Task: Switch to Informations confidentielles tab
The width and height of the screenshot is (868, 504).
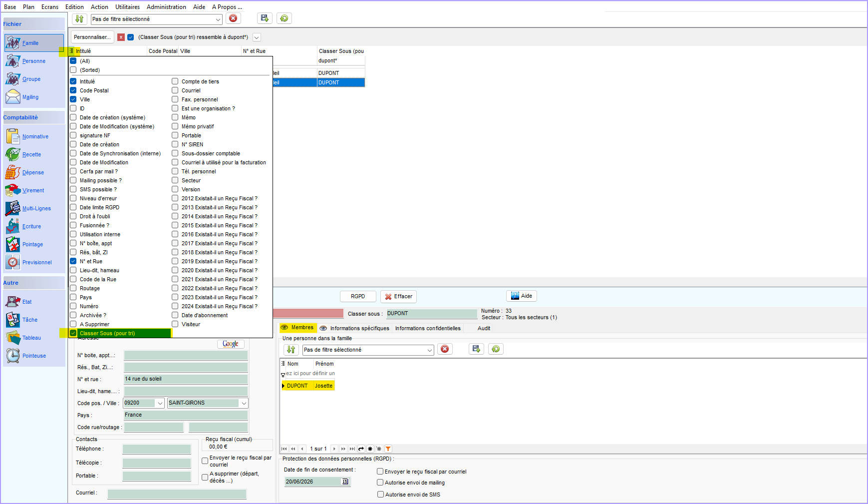Action: coord(428,328)
